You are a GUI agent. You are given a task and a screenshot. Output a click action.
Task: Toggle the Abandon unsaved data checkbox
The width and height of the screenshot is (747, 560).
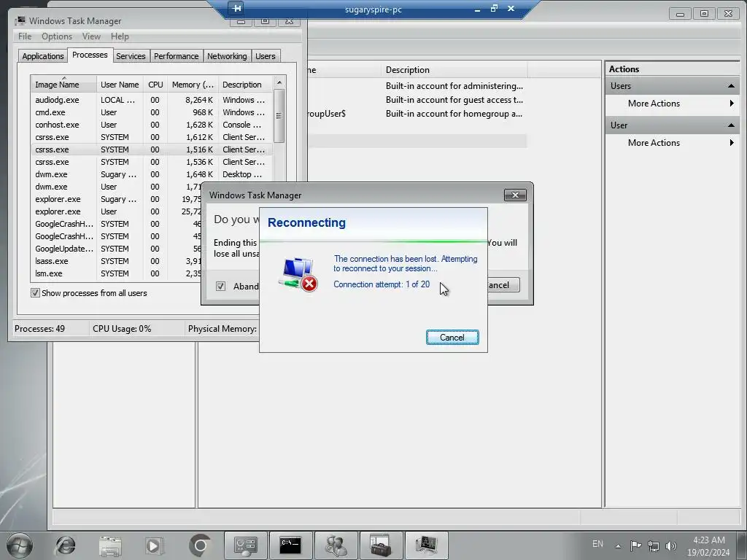tap(220, 286)
